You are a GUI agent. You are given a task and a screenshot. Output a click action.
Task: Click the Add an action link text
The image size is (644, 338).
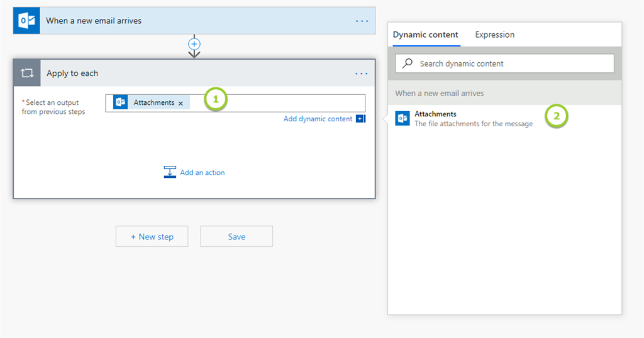click(202, 172)
